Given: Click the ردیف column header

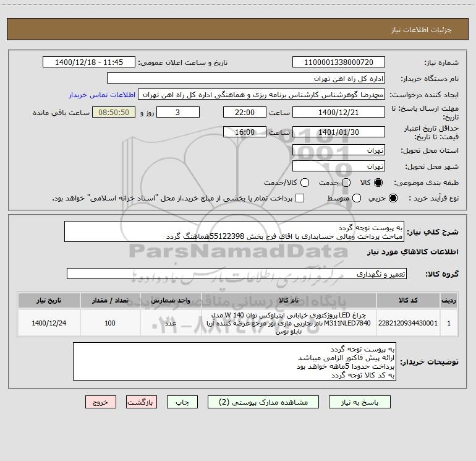Looking at the screenshot, I should click(449, 300).
